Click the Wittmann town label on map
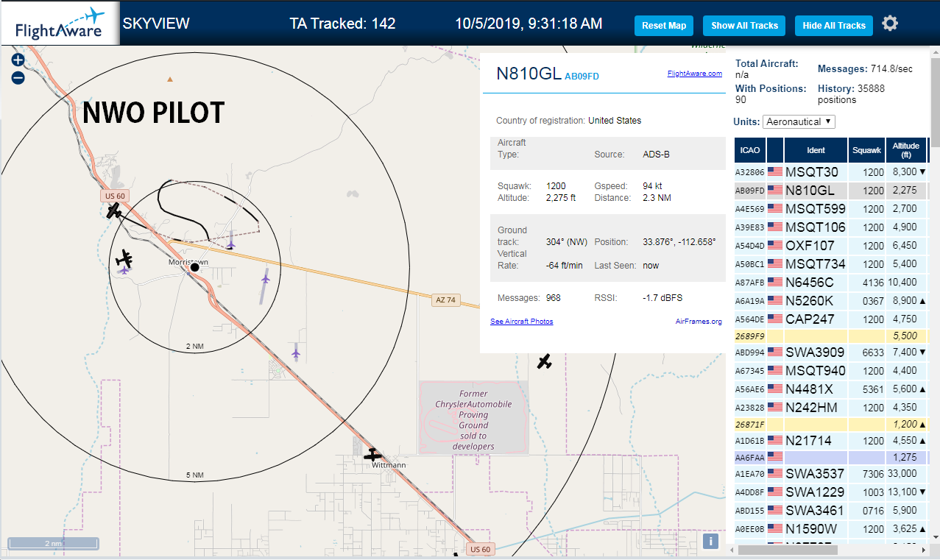940x560 pixels. point(389,465)
